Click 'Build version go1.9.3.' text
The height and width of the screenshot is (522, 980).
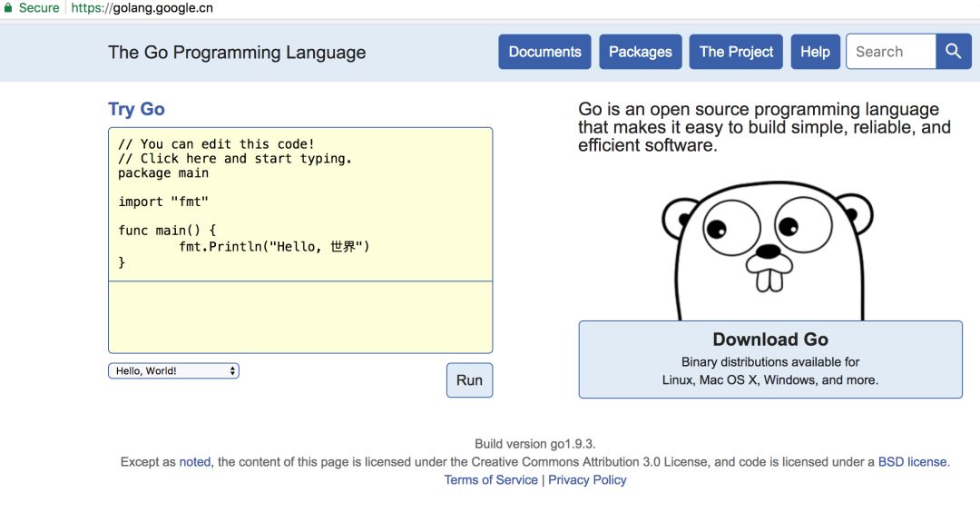(x=535, y=444)
